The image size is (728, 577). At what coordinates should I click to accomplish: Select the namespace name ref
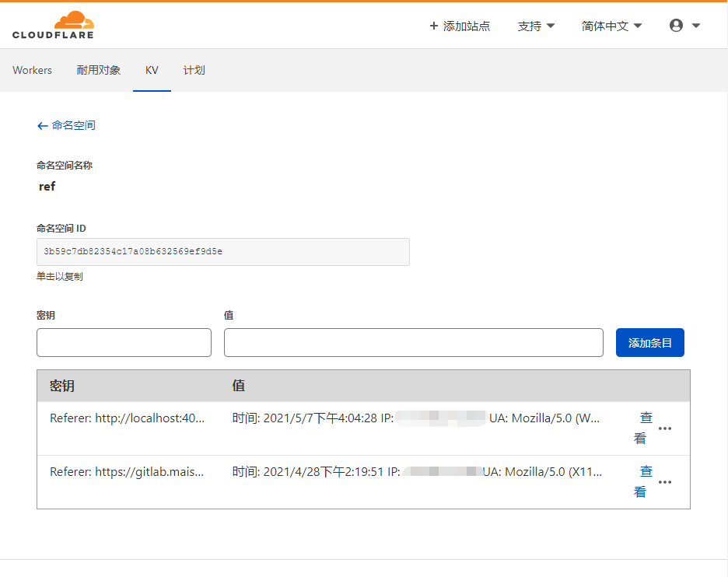coord(47,187)
